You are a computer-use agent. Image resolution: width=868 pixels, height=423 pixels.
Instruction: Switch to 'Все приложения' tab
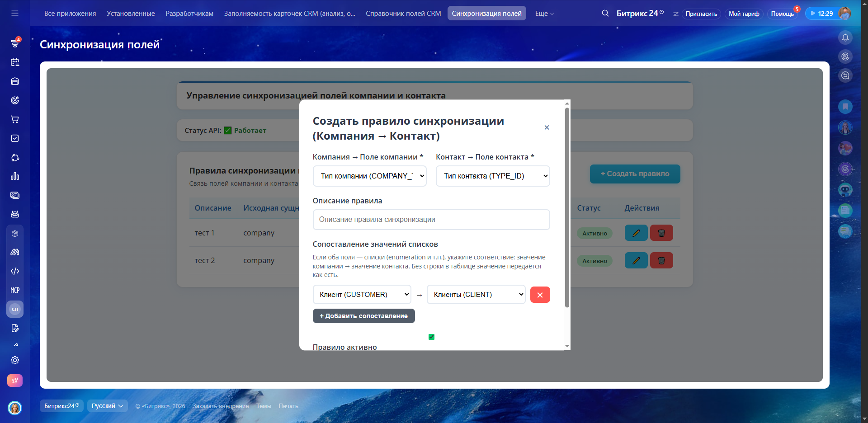coord(70,14)
